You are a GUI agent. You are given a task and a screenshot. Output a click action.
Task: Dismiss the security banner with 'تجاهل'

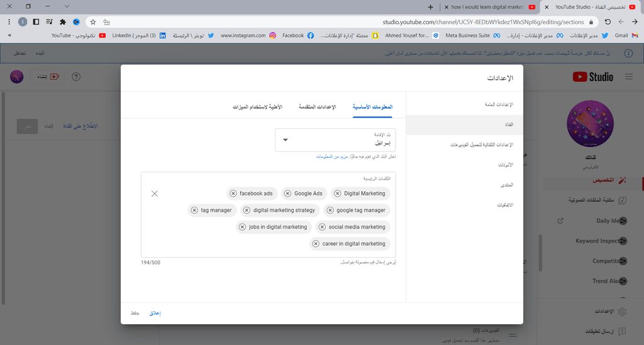[x=19, y=53]
